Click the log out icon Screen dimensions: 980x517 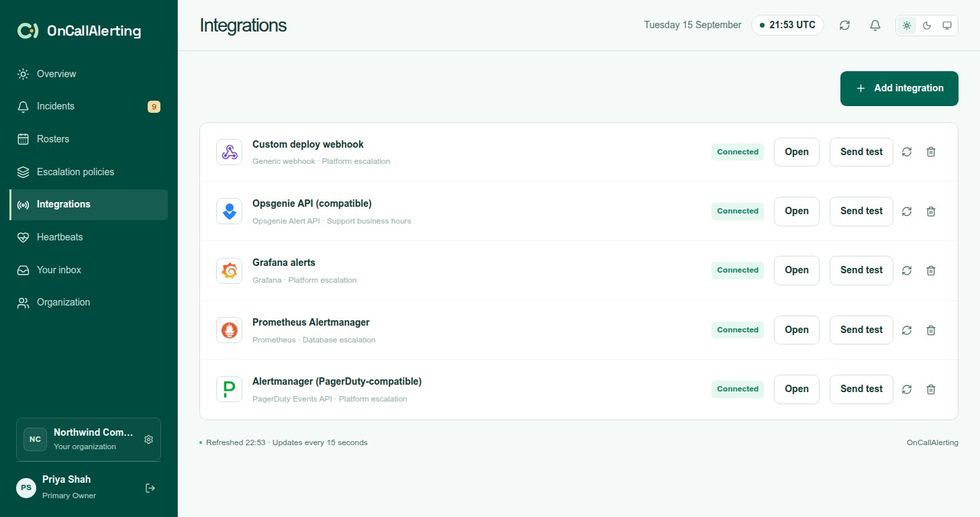tap(150, 488)
